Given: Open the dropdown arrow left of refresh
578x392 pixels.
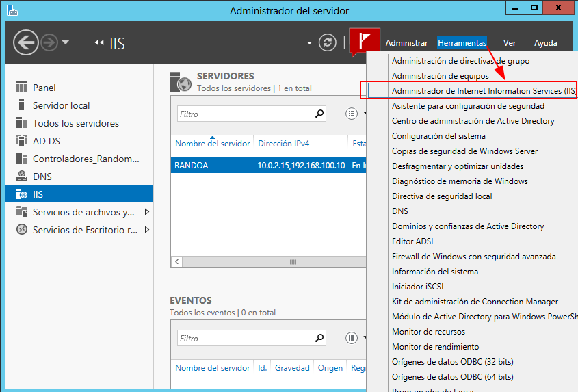Looking at the screenshot, I should tap(309, 43).
